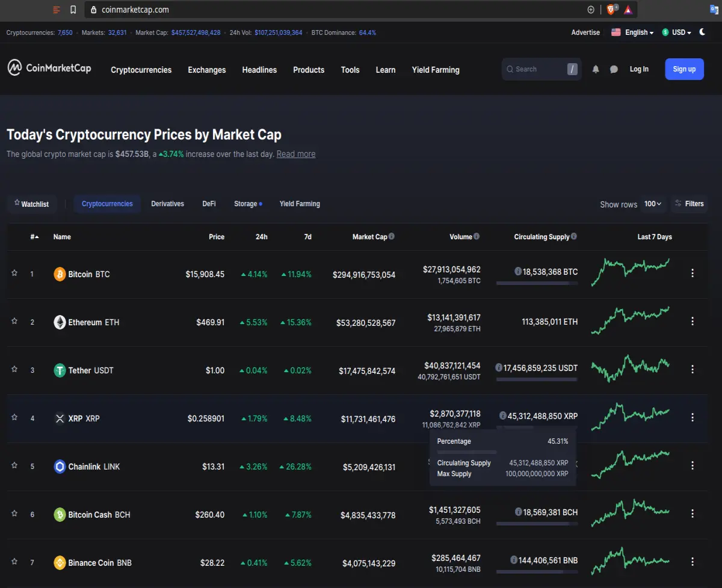Switch to the Yield Farming table tab
722x588 pixels.
point(300,204)
